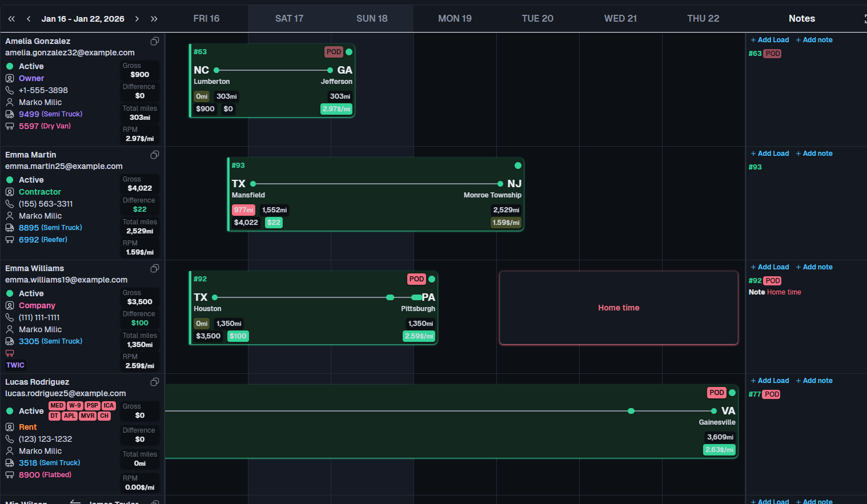The image size is (867, 504).
Task: Open the Home time block
Action: tap(619, 308)
